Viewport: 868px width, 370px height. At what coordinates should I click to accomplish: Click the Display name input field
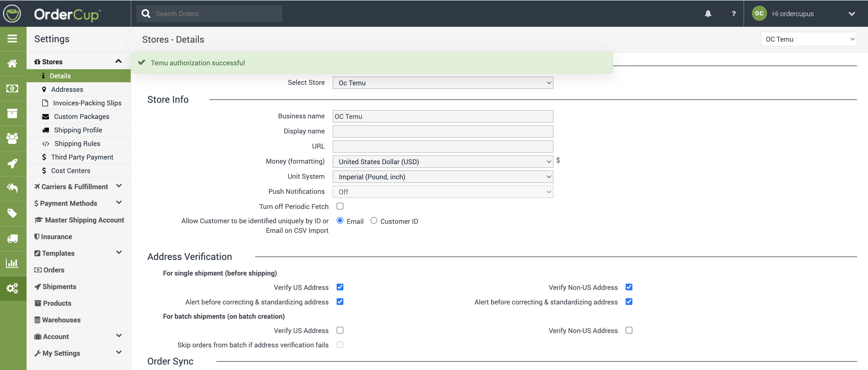442,131
